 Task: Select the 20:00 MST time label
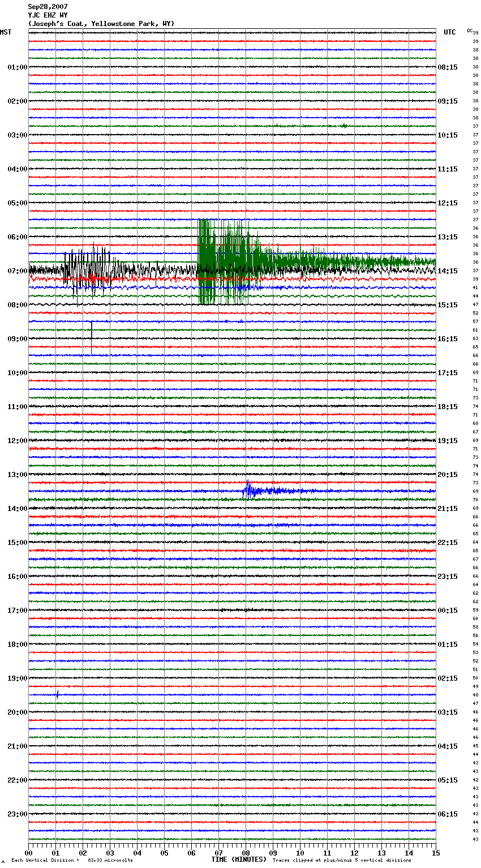18,712
